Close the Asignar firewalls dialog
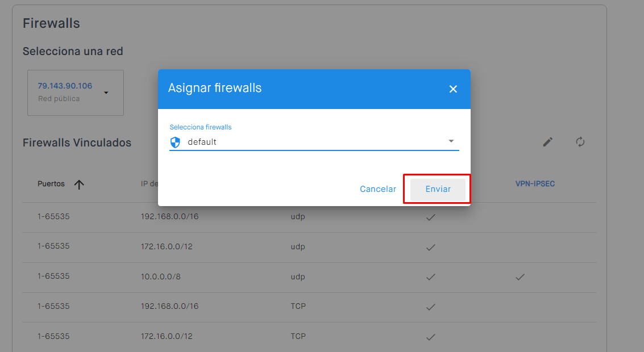The height and width of the screenshot is (352, 644). point(453,89)
